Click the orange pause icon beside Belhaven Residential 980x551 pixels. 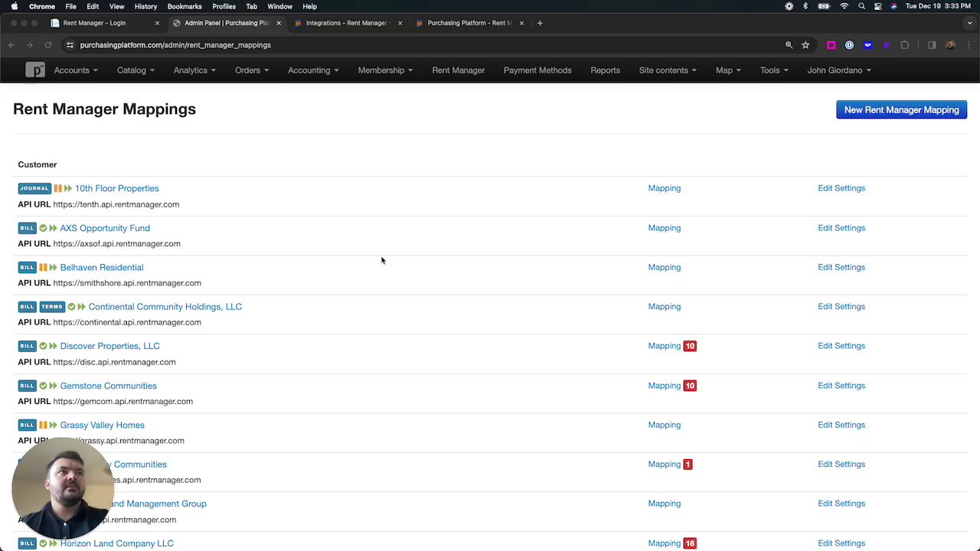(43, 267)
